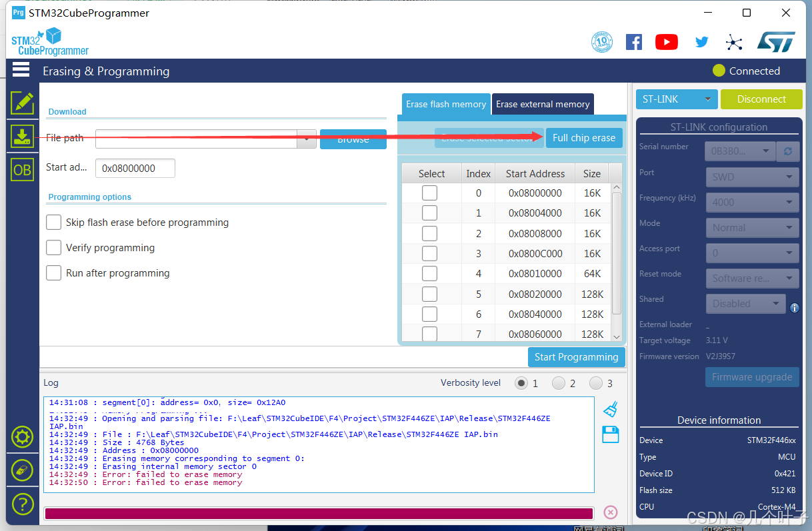
Task: Click Erase selected sectors button
Action: point(489,138)
